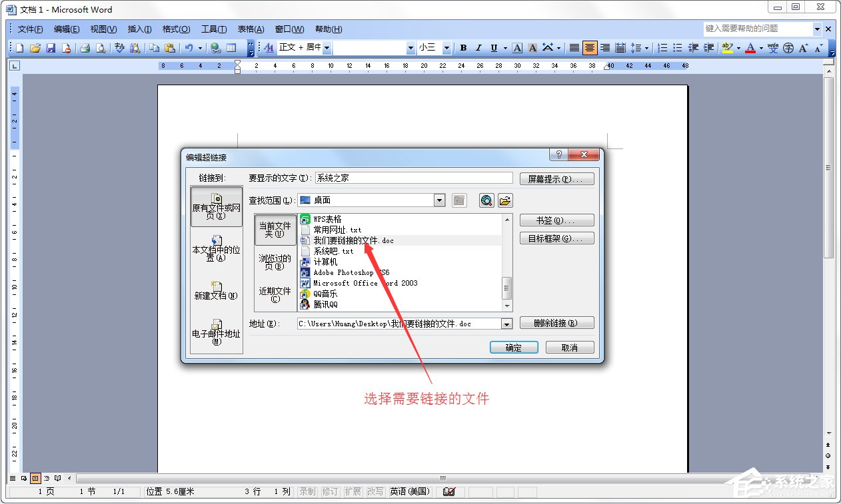Toggle Italic formatting

[x=478, y=48]
